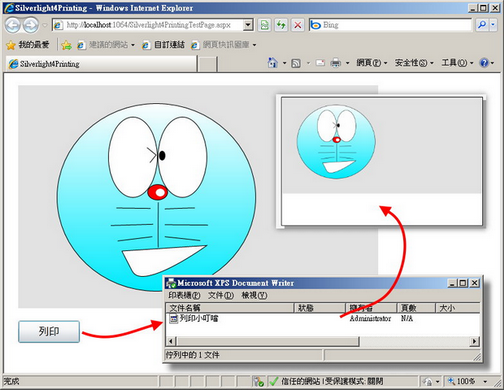This screenshot has height=390, width=504.
Task: Click the 100% zoom level button
Action: (x=462, y=381)
